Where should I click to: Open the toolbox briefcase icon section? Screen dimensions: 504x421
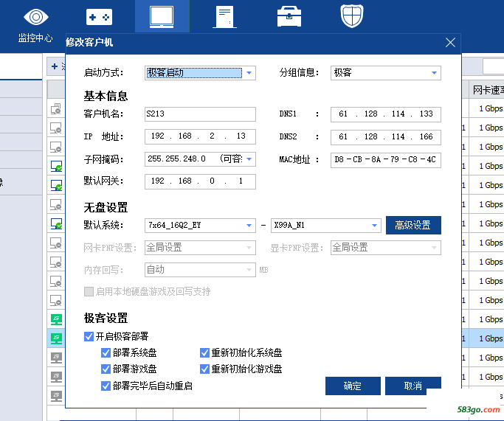point(289,17)
